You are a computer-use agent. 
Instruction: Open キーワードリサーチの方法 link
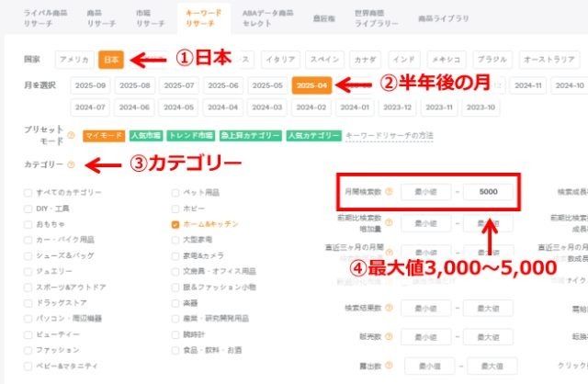pyautogui.click(x=390, y=135)
